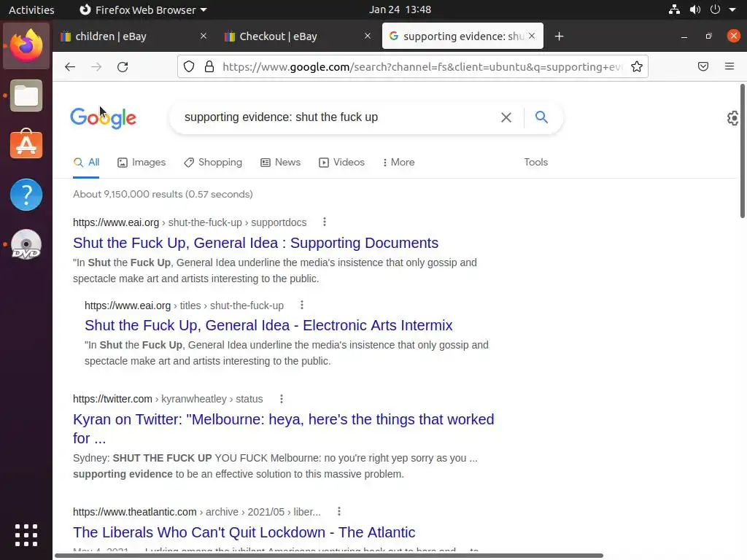Click the twitter.com kyranwheatley URL breadcrumb
Screen dimensions: 747x560
pyautogui.click(x=168, y=399)
